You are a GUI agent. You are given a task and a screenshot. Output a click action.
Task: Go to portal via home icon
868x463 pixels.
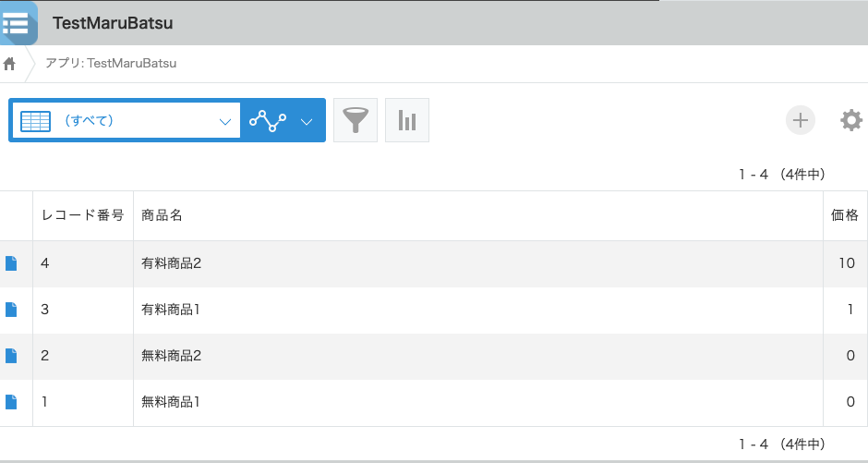(9, 64)
